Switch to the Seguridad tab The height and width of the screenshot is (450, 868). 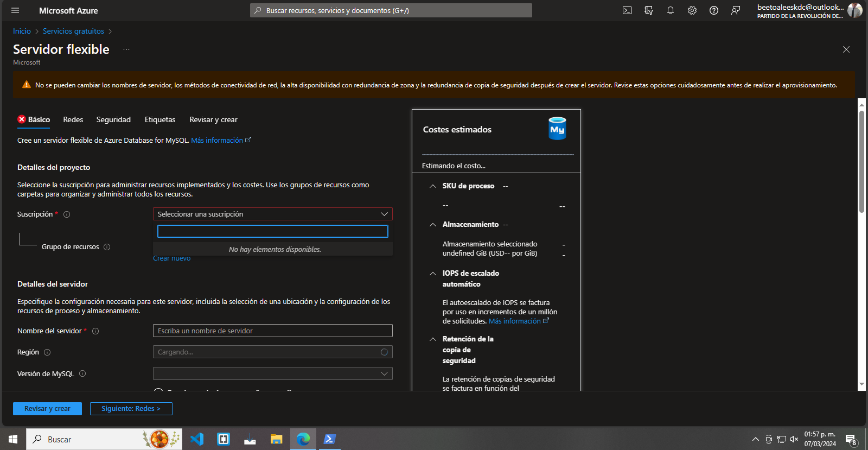(x=113, y=119)
